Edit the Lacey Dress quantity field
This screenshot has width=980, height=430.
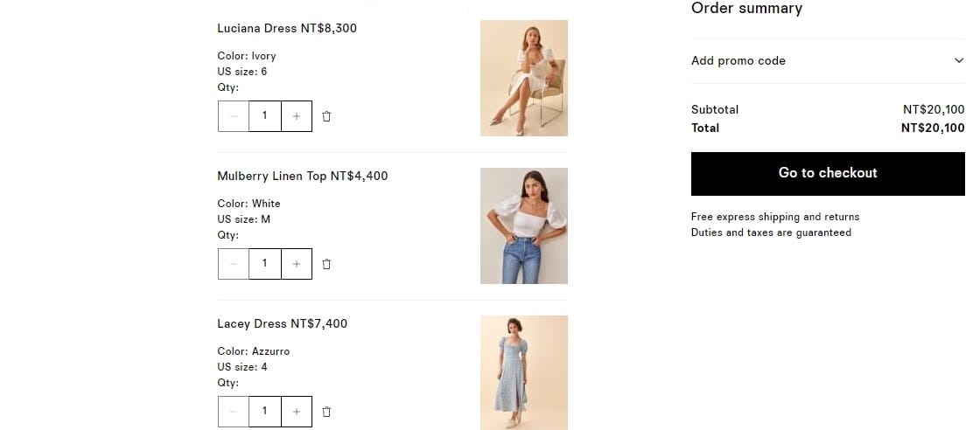coord(265,412)
